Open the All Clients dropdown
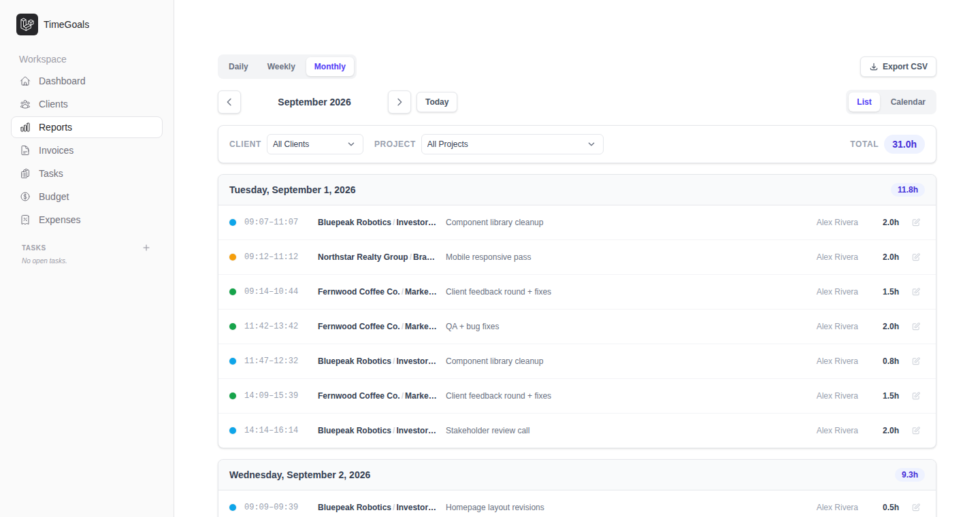The height and width of the screenshot is (517, 980). click(315, 144)
